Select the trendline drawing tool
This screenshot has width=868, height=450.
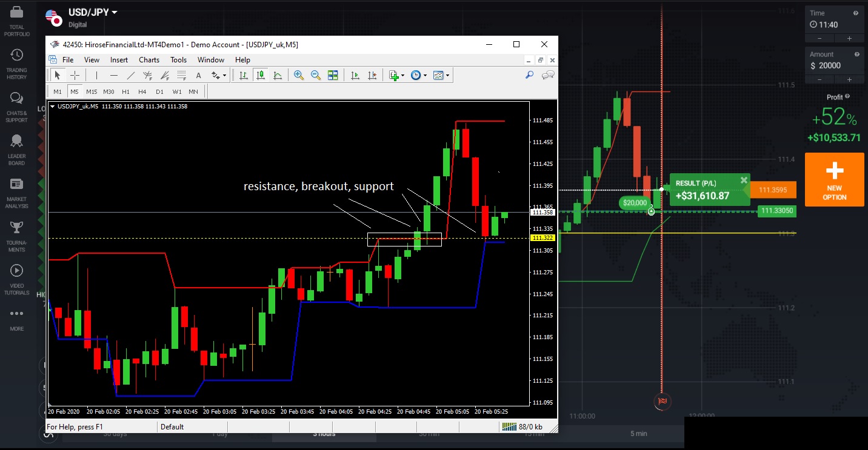(130, 75)
